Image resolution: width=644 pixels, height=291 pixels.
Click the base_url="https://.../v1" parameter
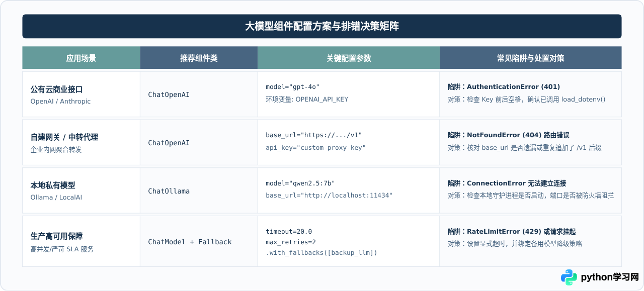pos(313,135)
